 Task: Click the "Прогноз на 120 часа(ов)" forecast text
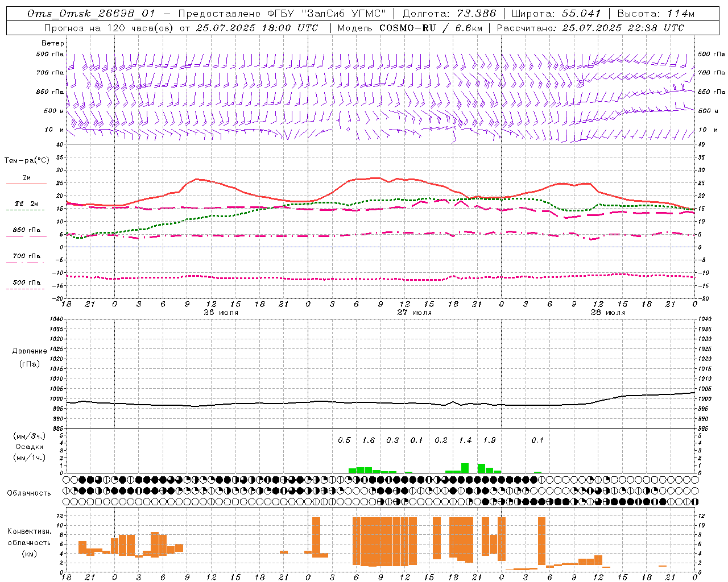[109, 28]
